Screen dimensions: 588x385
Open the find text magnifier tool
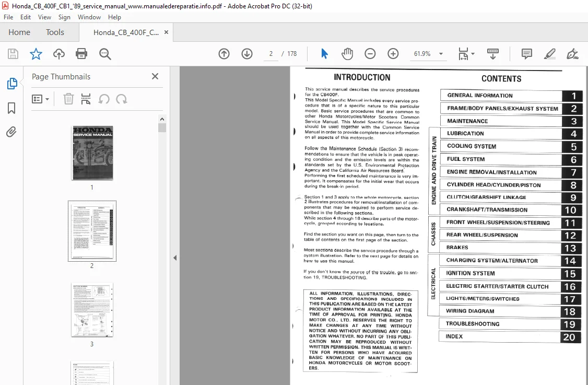point(105,54)
